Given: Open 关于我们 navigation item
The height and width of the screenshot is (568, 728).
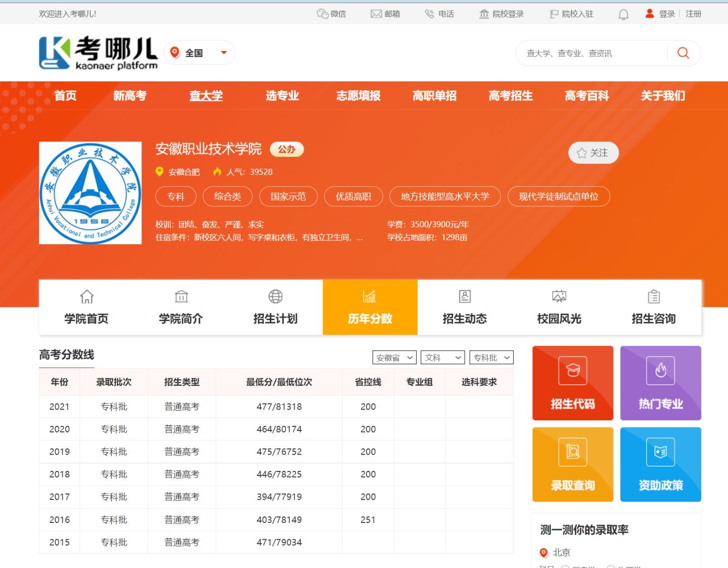Looking at the screenshot, I should tap(663, 96).
